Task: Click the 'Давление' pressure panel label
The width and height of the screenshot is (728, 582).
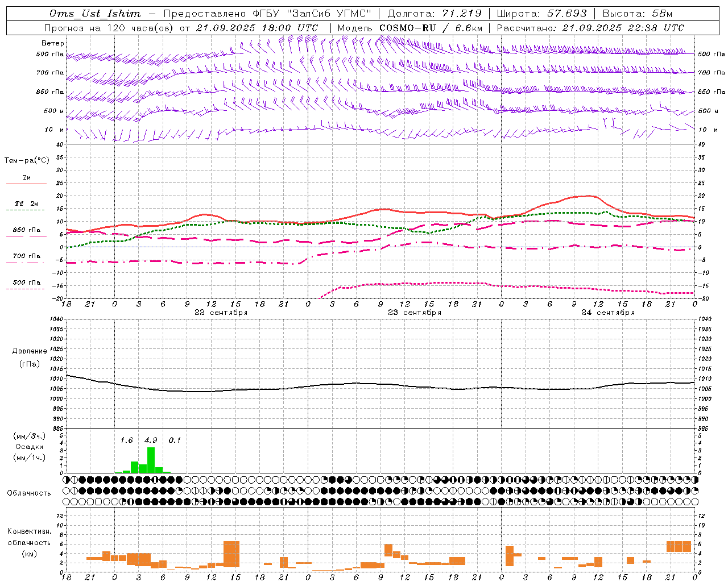Action: (x=30, y=351)
